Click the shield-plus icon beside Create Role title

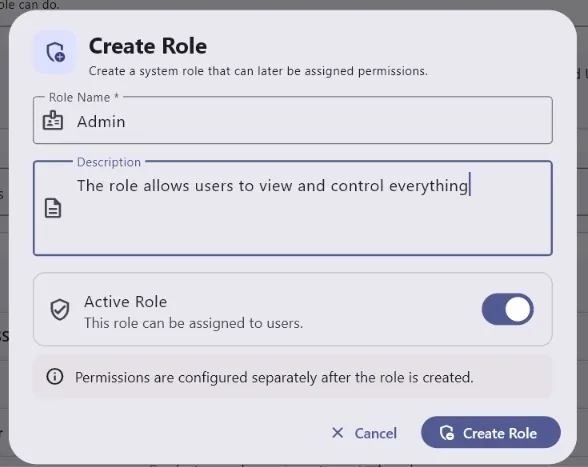coord(56,52)
